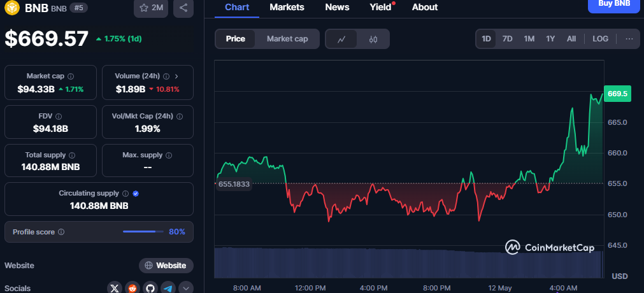Set chart range to 1M
This screenshot has height=293, width=644.
[x=529, y=39]
